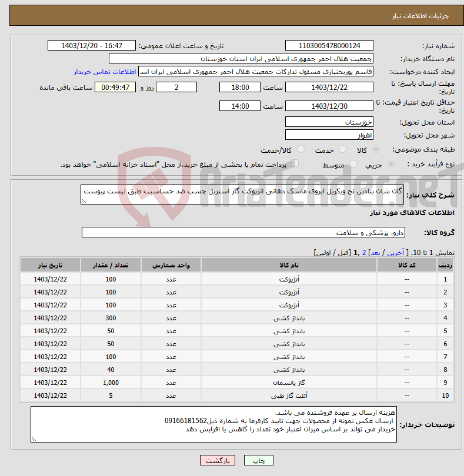
Task: Click the واحد شمارش column header
Action: [171, 265]
